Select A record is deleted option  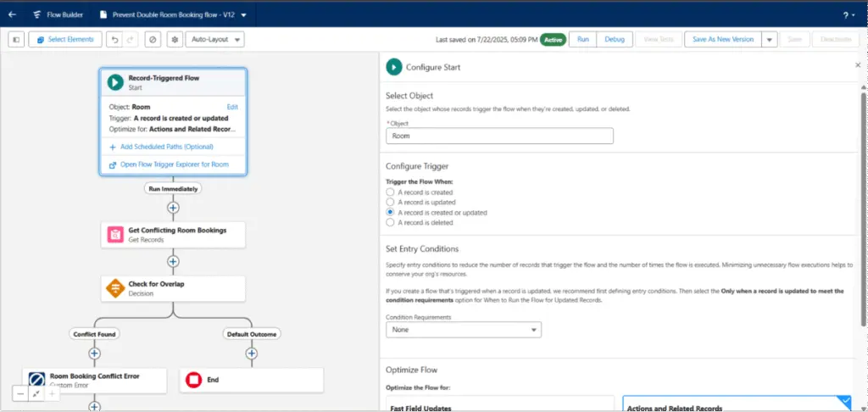click(x=390, y=222)
